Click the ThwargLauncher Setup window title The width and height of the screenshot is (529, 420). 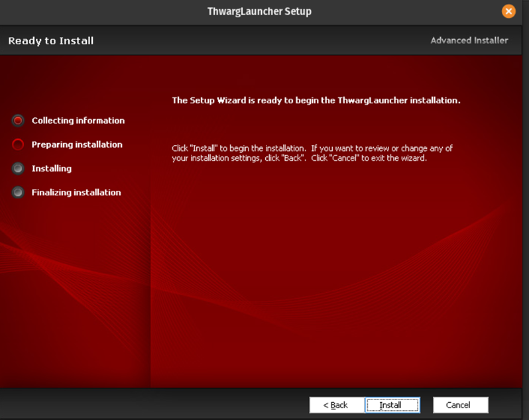pos(259,11)
